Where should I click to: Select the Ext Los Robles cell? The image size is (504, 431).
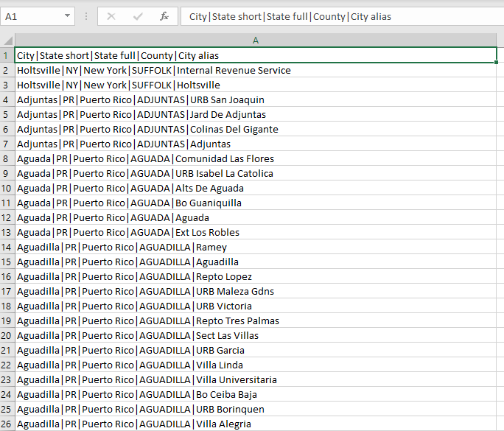(x=256, y=232)
